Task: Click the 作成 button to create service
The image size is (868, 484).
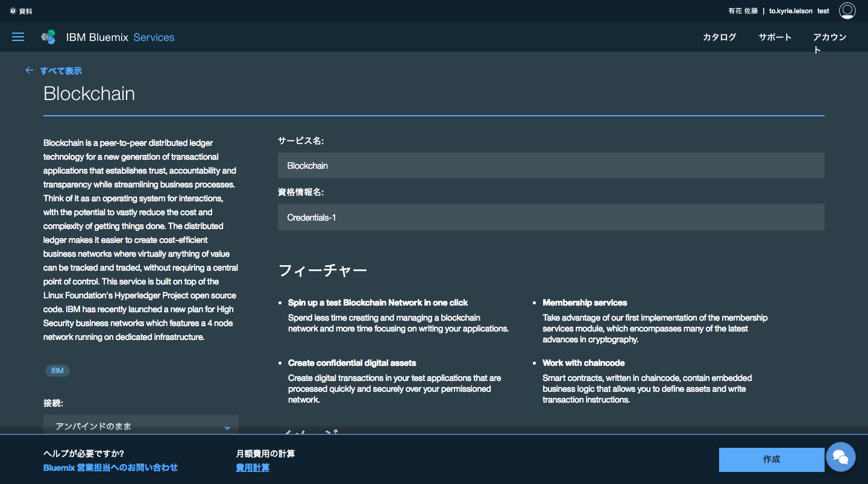Action: [x=772, y=459]
